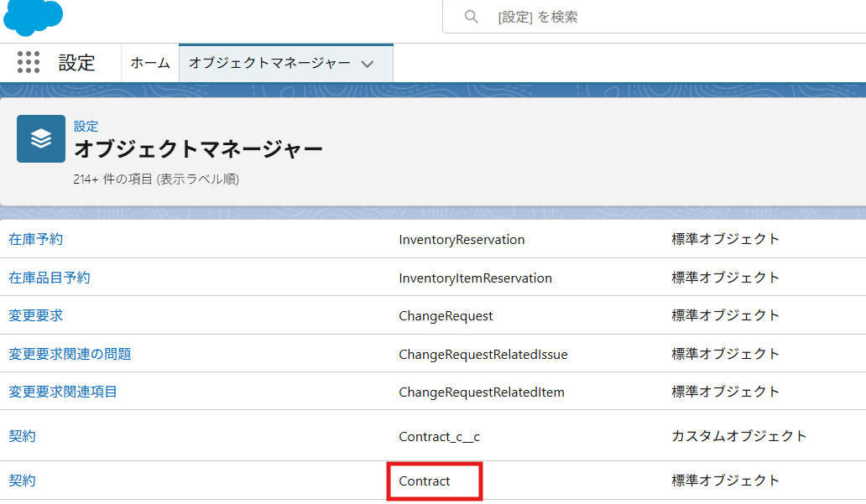
Task: Open the 契約 standard object link
Action: tap(22, 481)
